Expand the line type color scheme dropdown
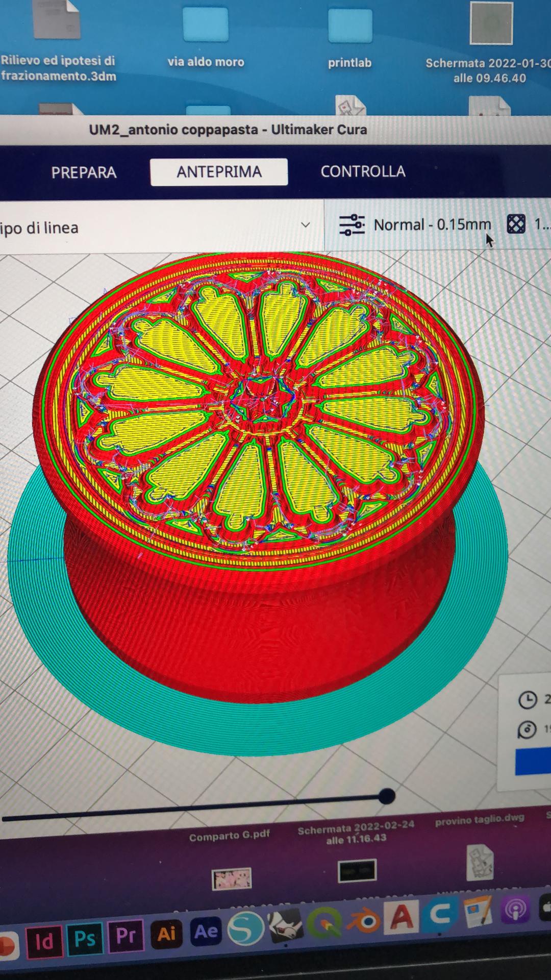 pos(306,225)
